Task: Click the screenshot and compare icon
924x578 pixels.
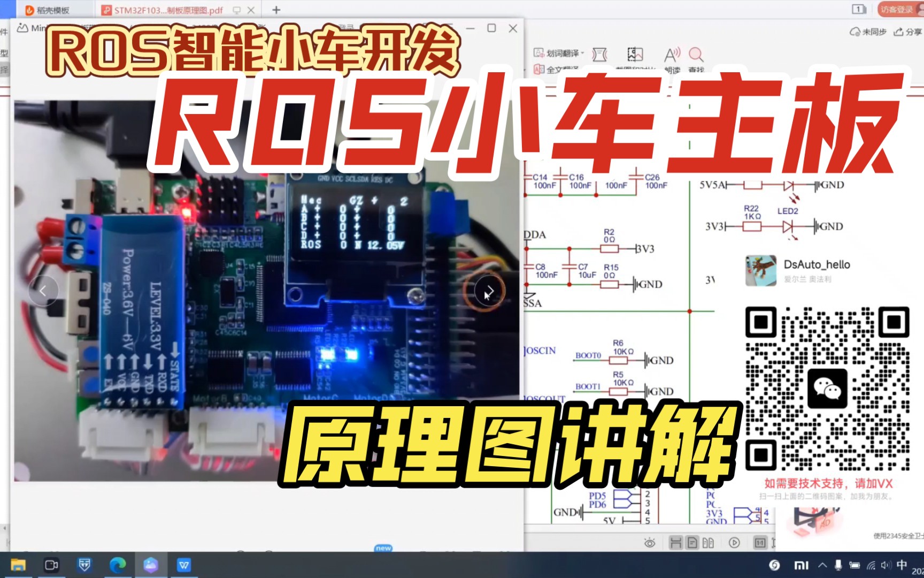Action: [x=635, y=54]
